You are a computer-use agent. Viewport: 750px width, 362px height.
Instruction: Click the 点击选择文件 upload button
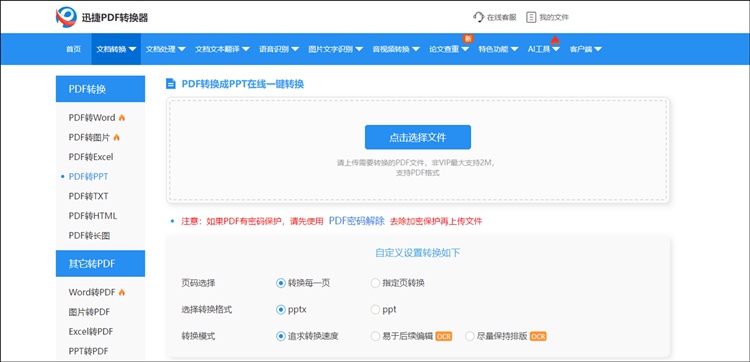418,137
